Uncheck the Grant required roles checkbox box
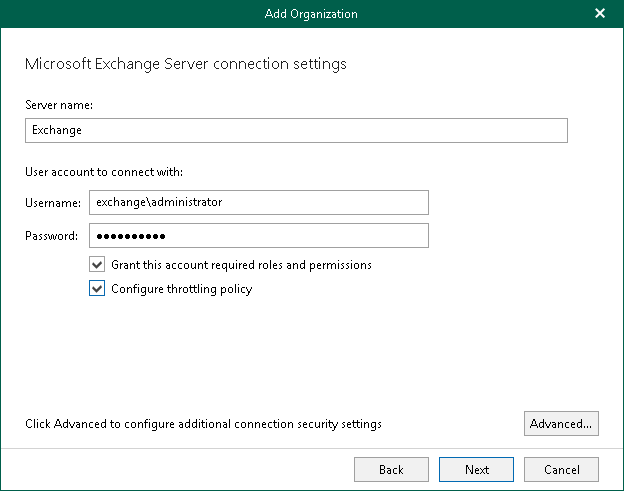Viewport: 624px width, 491px height. [97, 265]
